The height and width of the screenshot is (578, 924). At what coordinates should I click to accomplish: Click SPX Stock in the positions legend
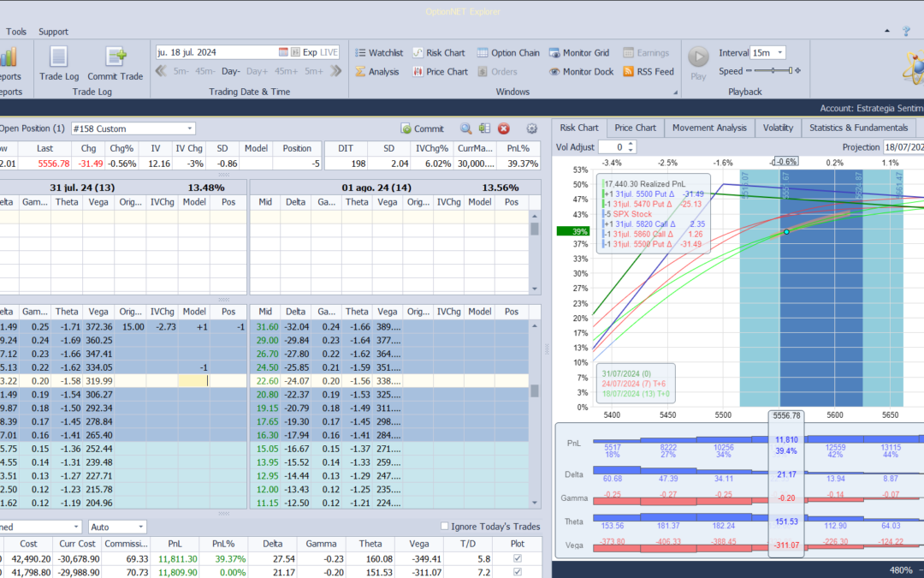(x=631, y=214)
